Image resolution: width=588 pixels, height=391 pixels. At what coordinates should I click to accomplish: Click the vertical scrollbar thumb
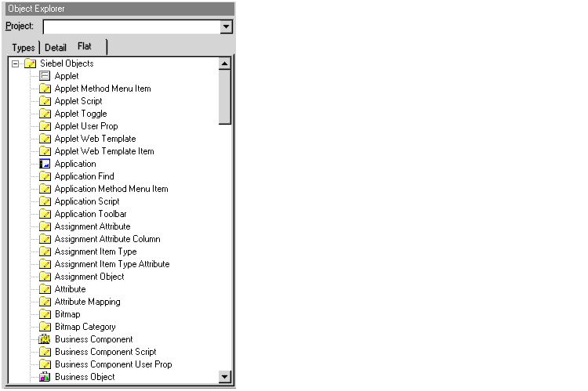coord(225,96)
